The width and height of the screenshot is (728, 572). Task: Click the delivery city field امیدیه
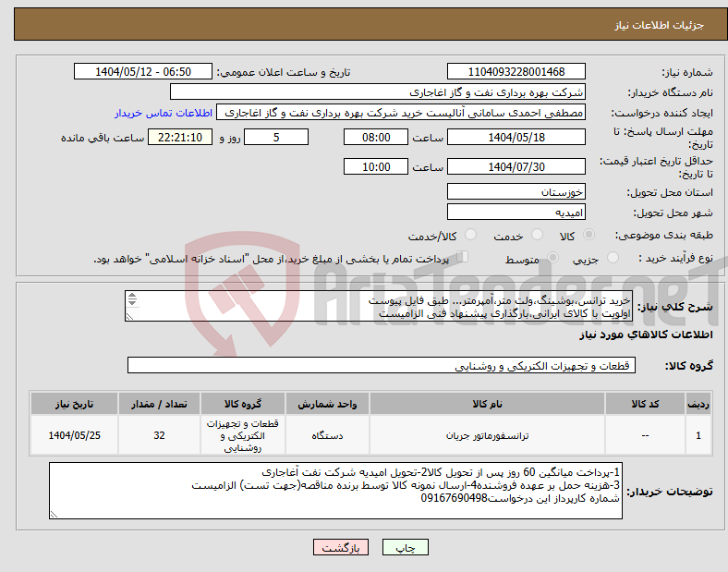click(516, 213)
